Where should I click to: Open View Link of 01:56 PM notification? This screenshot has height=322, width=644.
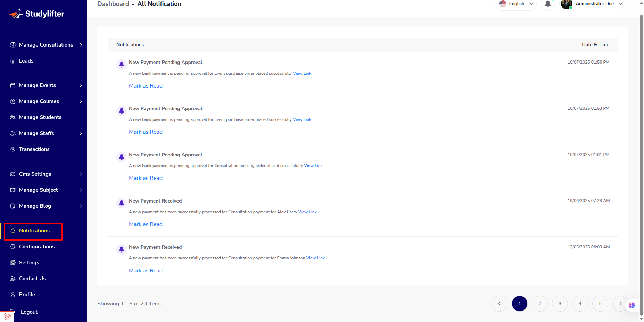pyautogui.click(x=302, y=73)
